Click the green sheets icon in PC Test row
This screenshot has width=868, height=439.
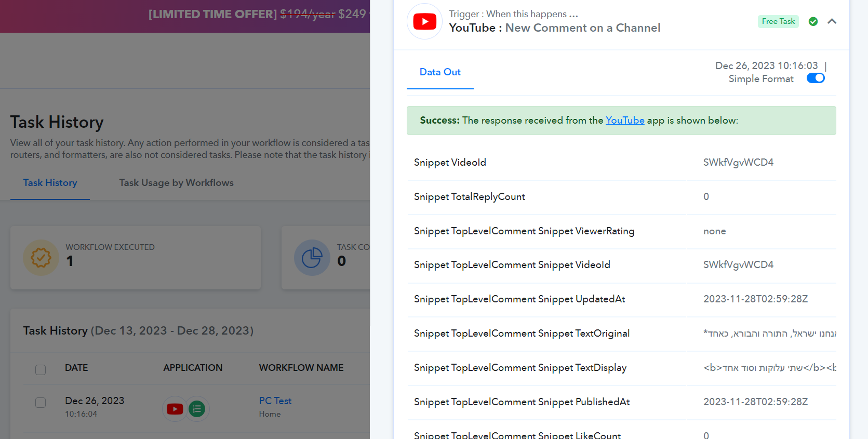[x=197, y=409]
